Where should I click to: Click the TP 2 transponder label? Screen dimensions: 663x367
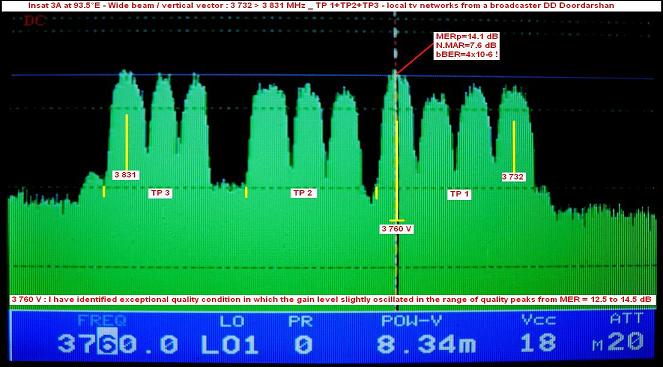coord(303,193)
